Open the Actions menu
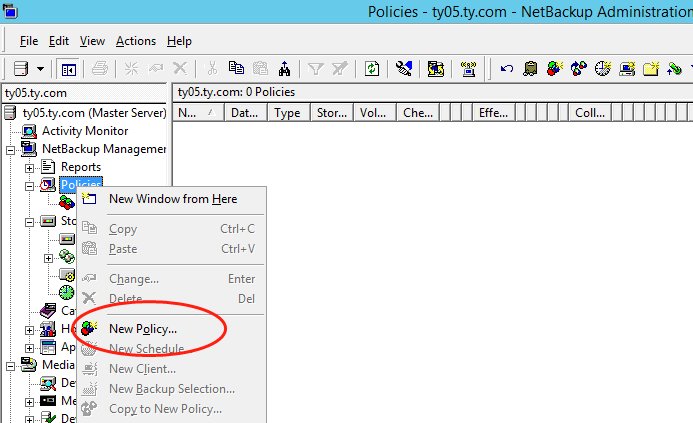Viewport: 693px width, 423px height. 136,41
